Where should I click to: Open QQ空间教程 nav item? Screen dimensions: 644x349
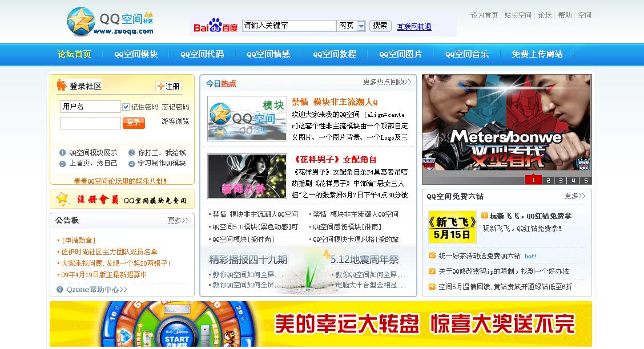[335, 54]
